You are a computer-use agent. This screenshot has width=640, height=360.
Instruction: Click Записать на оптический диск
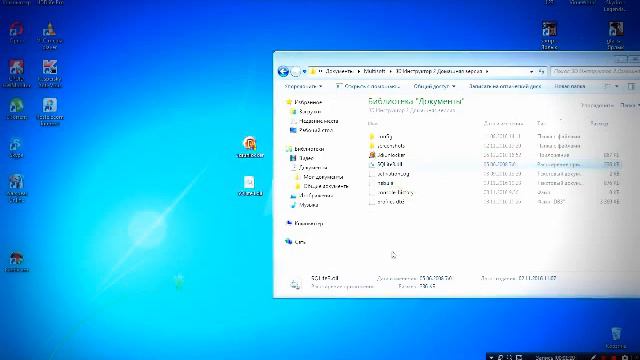coord(505,86)
